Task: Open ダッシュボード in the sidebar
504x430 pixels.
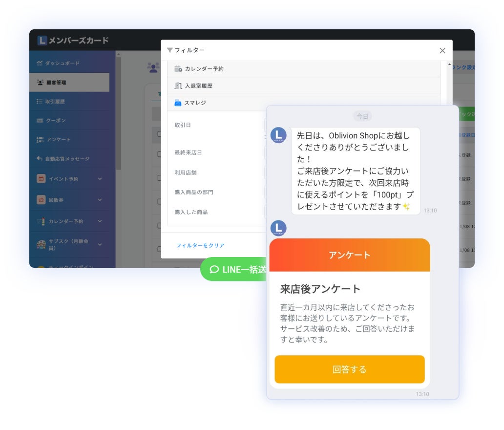Action: pos(69,64)
